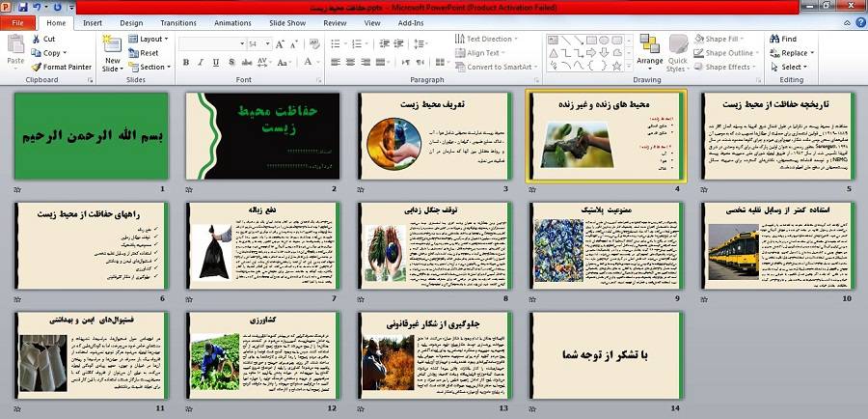Click the Undo arrow icon
Screen dimensions: 868x419
[x=37, y=7]
